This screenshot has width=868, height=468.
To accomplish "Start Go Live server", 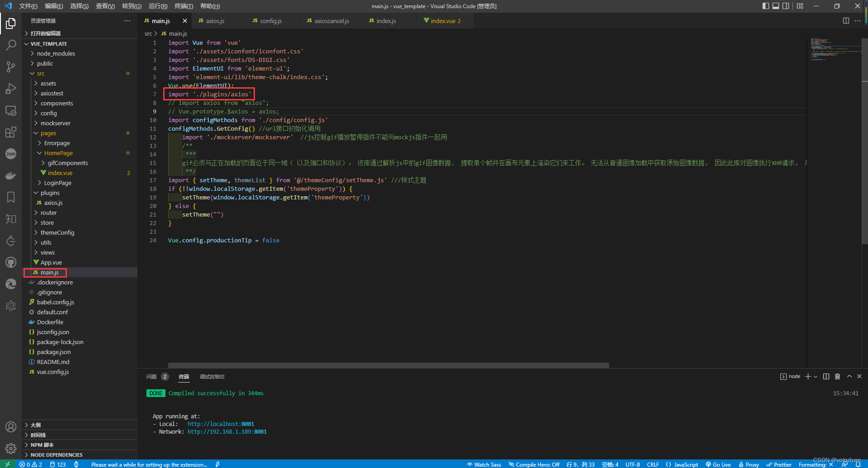I will (718, 464).
